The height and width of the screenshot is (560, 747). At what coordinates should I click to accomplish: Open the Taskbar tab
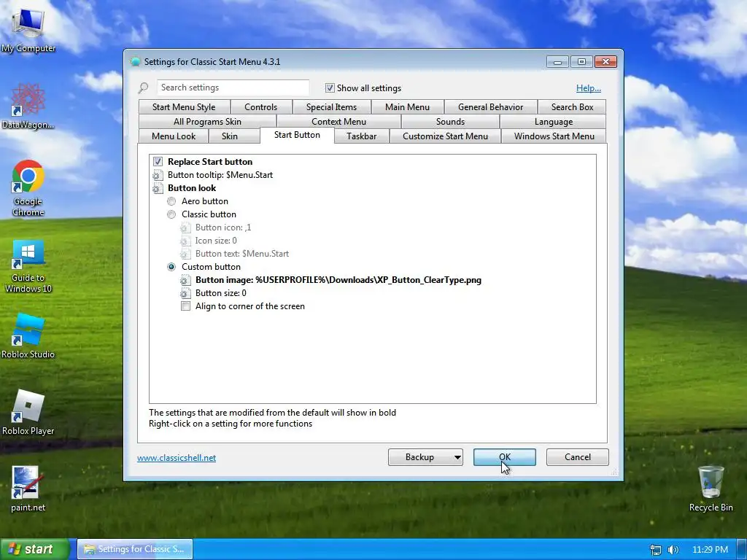362,136
